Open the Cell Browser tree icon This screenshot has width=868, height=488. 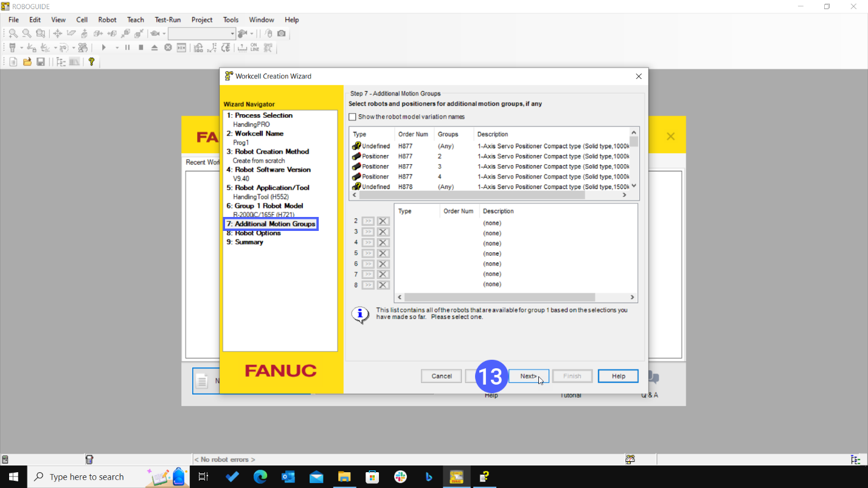pos(60,61)
